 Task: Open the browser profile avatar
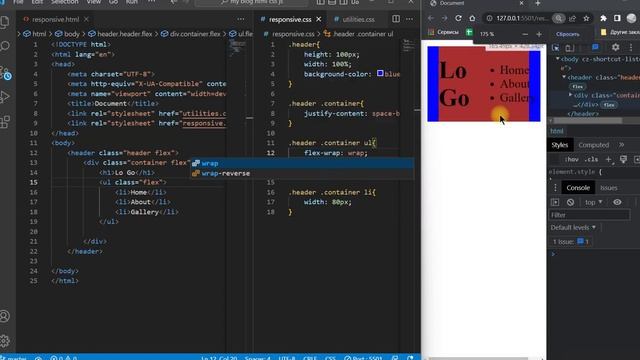631,18
